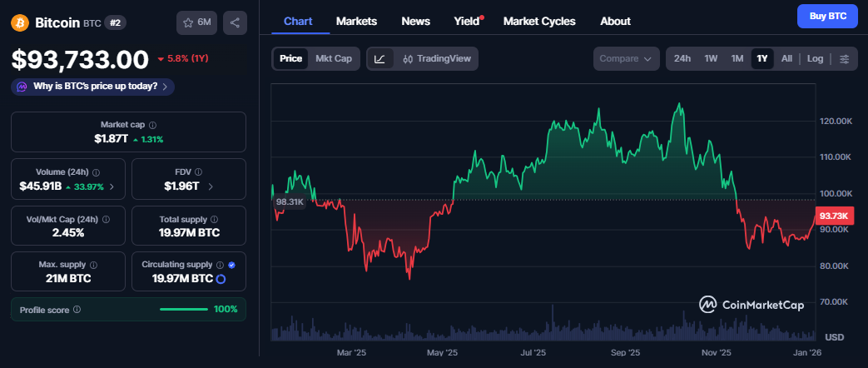Open 'Why is BTC's price up today?'
868x368 pixels.
93,86
